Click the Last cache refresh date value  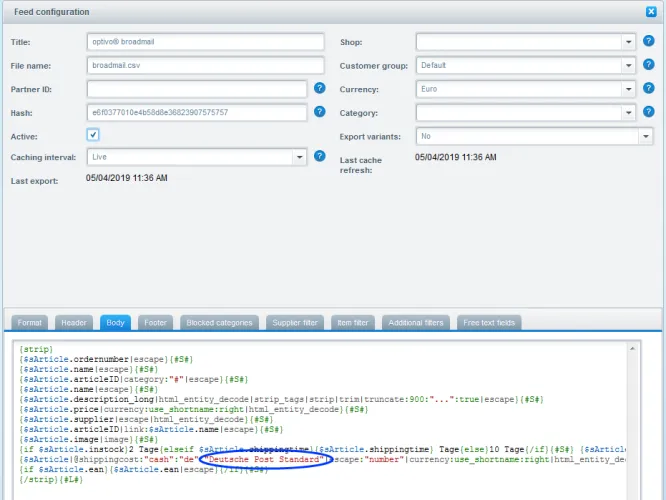[x=456, y=157]
